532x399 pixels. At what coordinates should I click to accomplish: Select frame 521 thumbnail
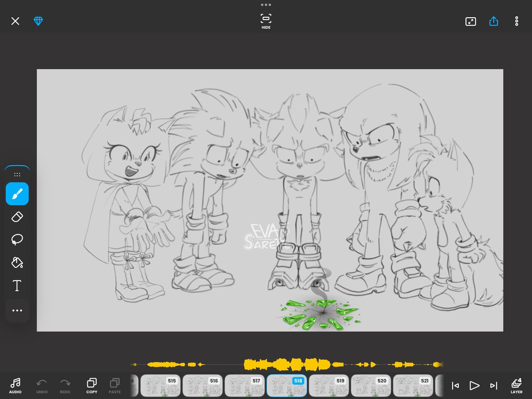tap(413, 386)
